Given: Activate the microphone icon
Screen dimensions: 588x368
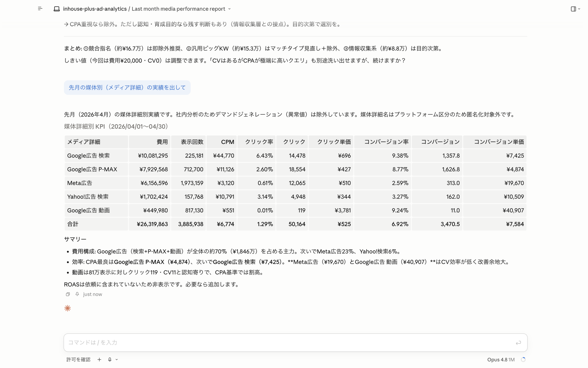Looking at the screenshot, I should coord(110,359).
